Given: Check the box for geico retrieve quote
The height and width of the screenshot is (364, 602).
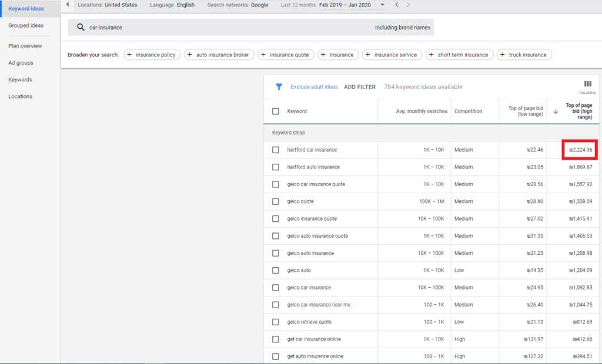Looking at the screenshot, I should coord(276,322).
